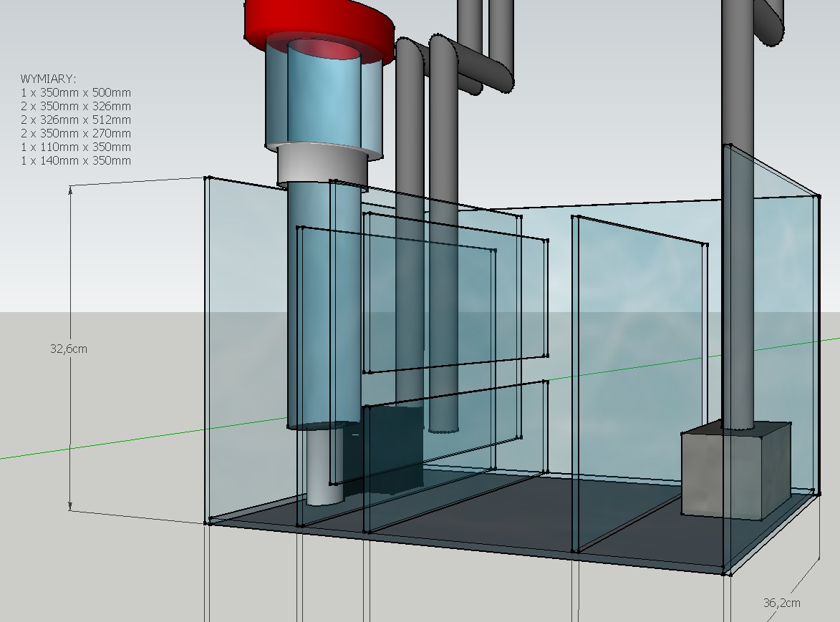840x622 pixels.
Task: Select the '2 x 326mm x 512mm' text line
Action: click(76, 120)
